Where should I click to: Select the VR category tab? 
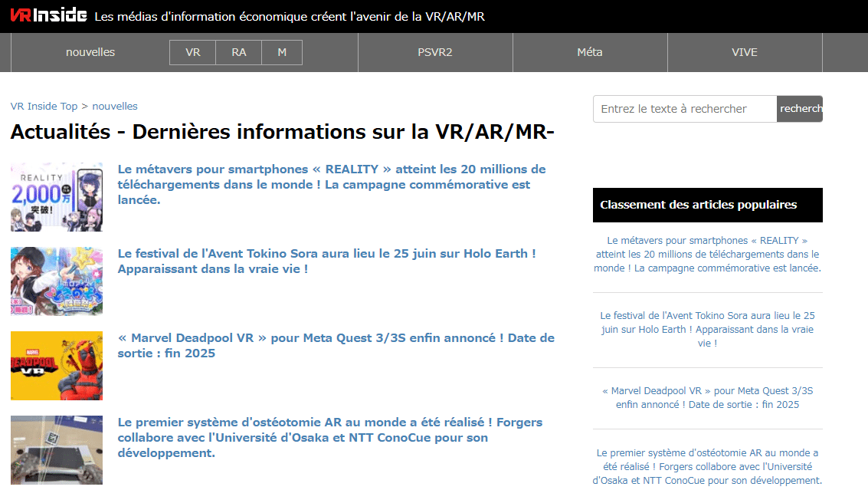tap(192, 52)
